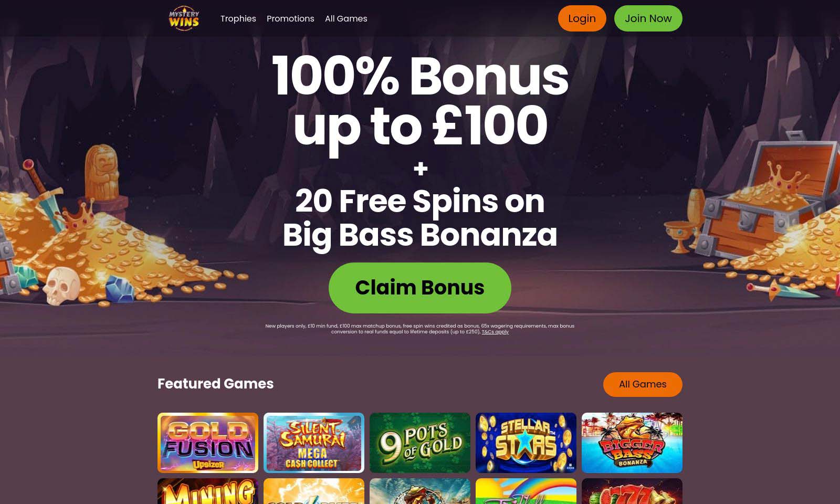840x504 pixels.
Task: Click the Mystery Wins logo
Action: point(184,18)
